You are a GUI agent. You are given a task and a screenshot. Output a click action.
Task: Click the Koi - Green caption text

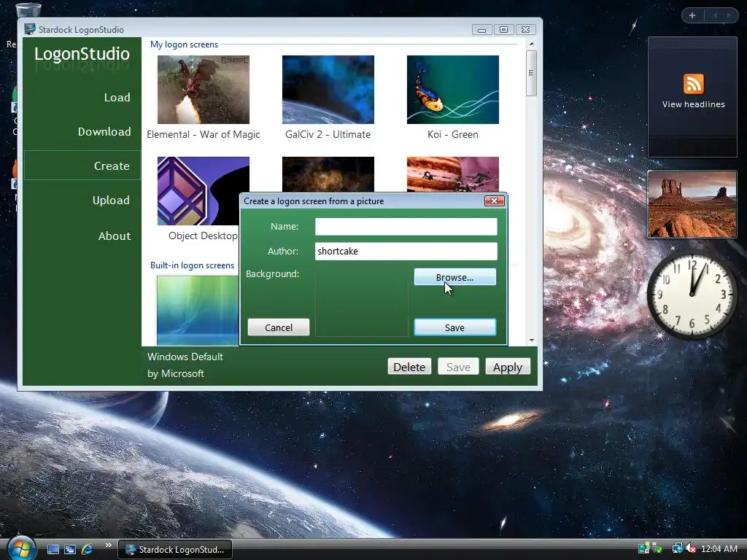(x=452, y=134)
